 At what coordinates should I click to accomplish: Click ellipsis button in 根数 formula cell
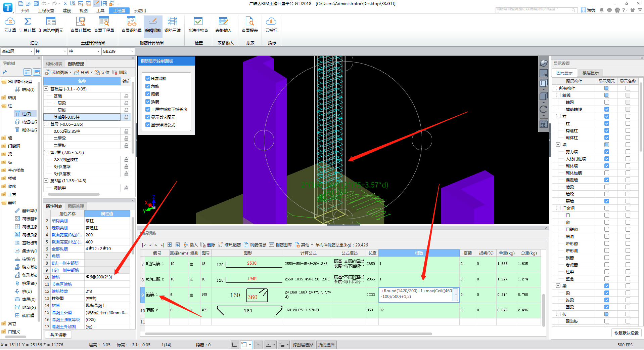[455, 295]
